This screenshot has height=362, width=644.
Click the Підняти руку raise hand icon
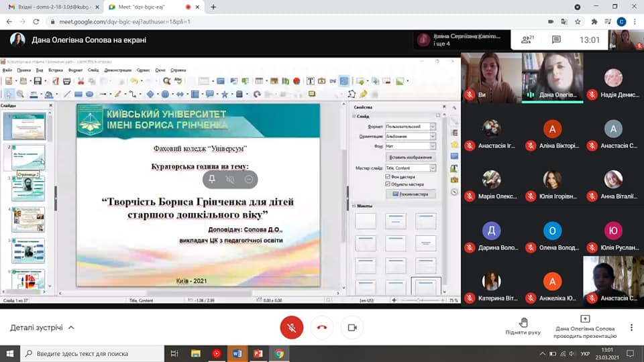tap(523, 322)
